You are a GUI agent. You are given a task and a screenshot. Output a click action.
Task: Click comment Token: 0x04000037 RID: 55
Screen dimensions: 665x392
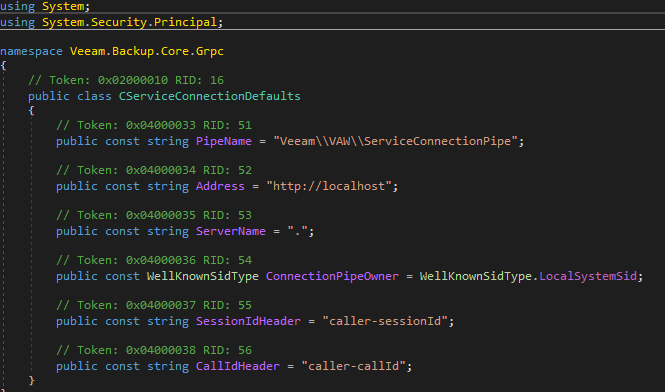154,305
